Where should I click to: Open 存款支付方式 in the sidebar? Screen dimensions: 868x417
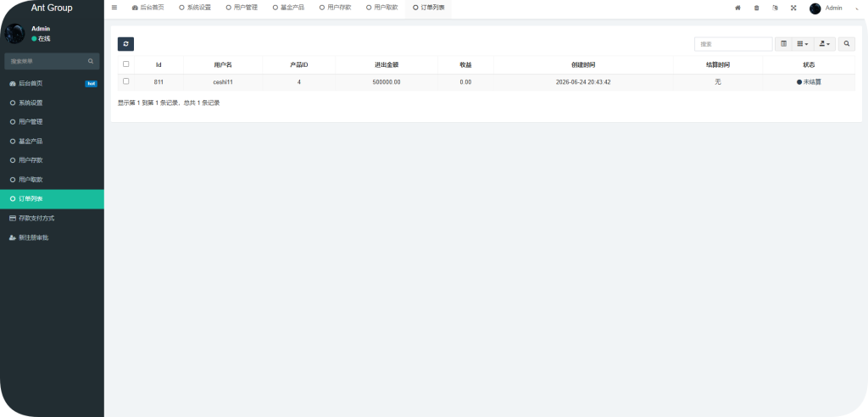pyautogui.click(x=52, y=218)
